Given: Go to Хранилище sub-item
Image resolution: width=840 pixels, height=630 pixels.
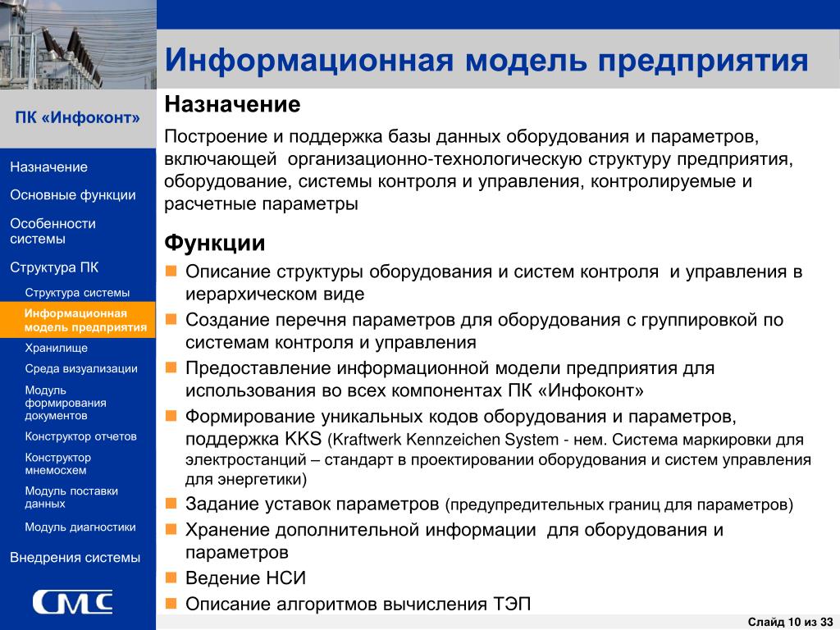Looking at the screenshot, I should pos(57,348).
